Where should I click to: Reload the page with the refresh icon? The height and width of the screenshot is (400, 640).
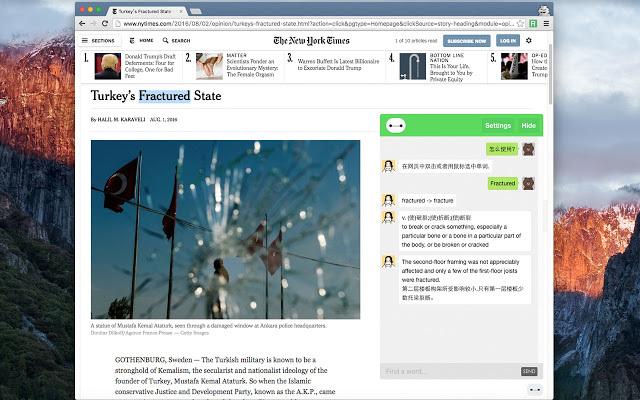point(105,24)
